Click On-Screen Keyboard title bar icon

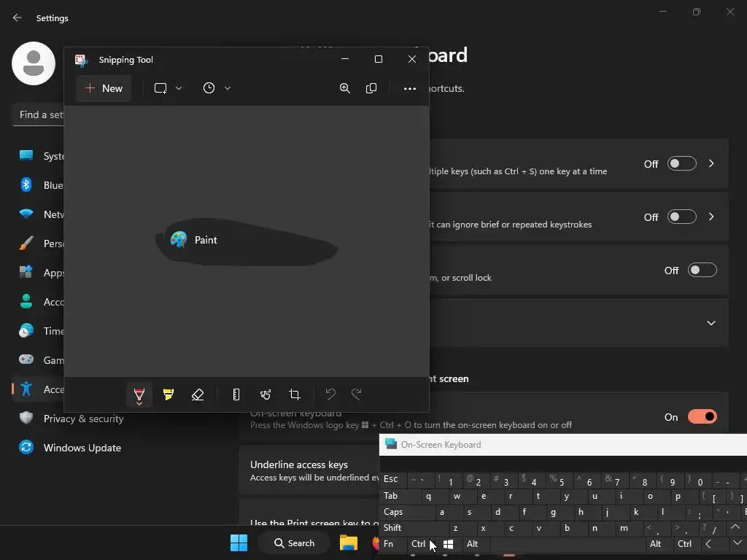pos(391,444)
